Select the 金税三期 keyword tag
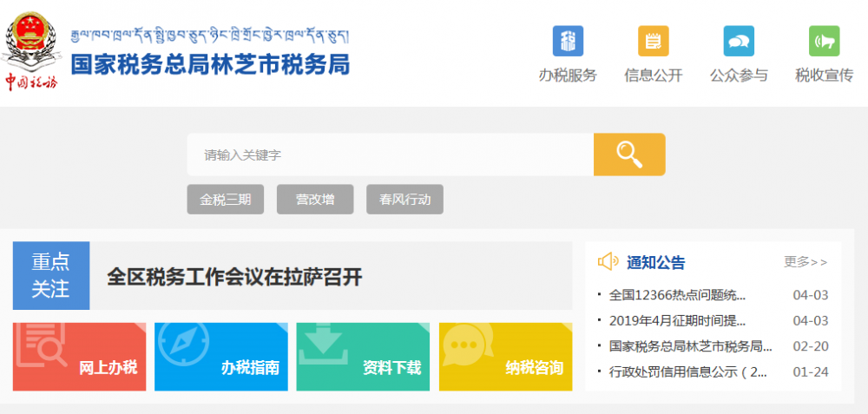Screen dimensions: 868x414 (226, 200)
